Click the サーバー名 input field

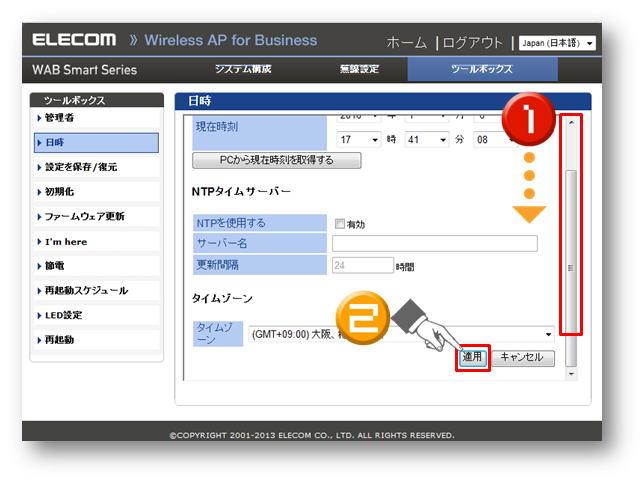click(435, 243)
